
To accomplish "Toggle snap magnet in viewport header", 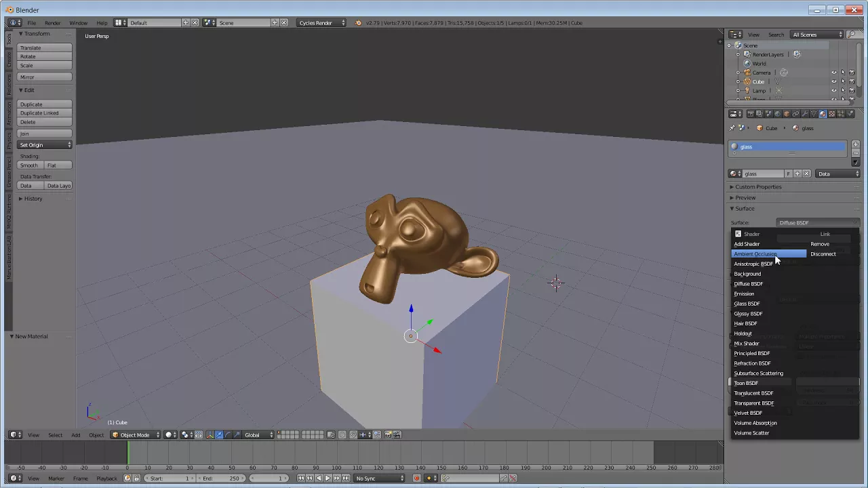I will (x=353, y=434).
